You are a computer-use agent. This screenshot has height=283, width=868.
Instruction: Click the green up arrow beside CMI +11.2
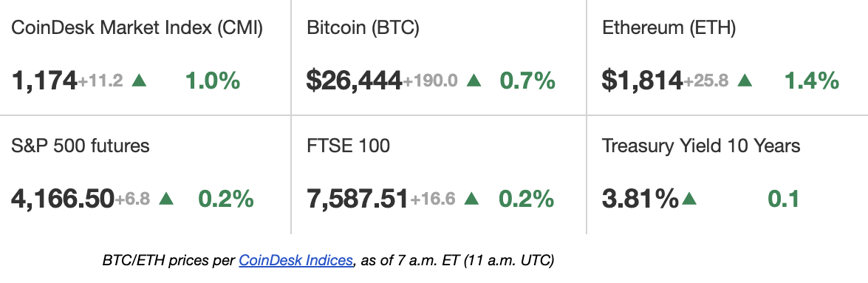coord(140,81)
